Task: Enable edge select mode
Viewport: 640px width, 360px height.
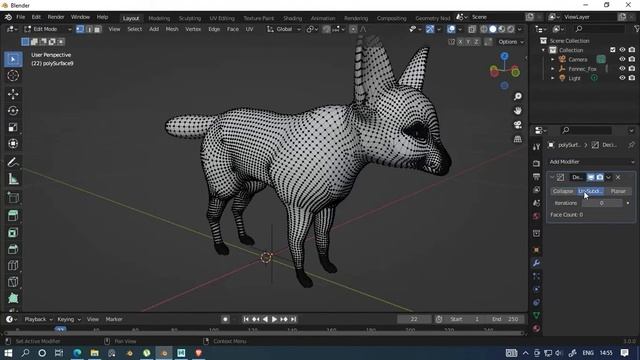Action: coord(89,29)
